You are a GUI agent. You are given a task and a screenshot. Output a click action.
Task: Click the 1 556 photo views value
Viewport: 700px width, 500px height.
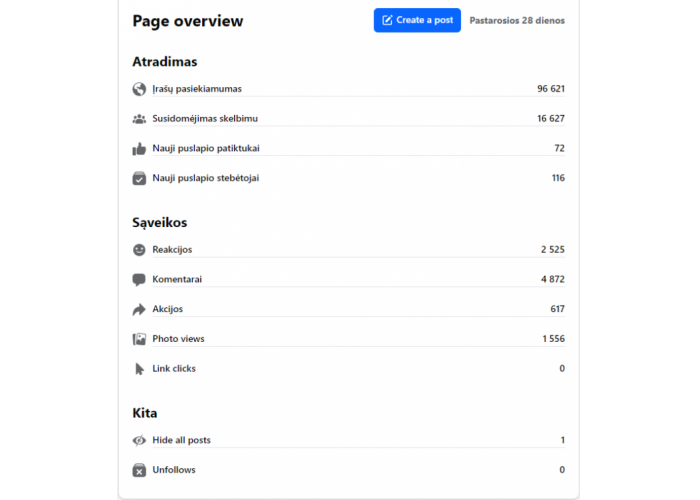[554, 339]
